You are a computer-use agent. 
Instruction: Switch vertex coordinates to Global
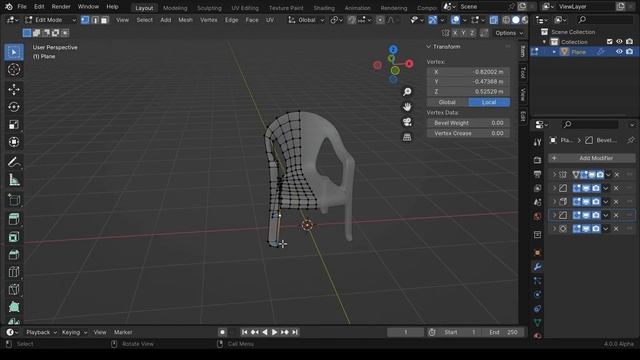pos(447,102)
